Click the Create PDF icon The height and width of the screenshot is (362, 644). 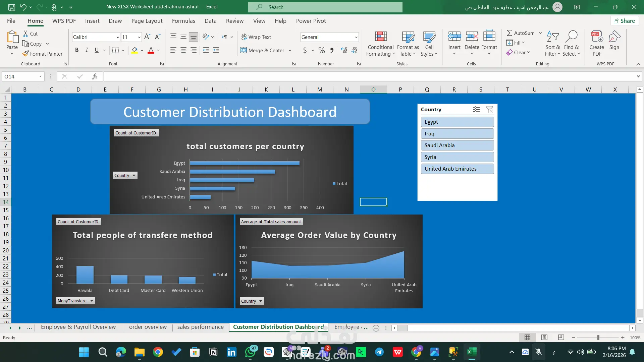click(597, 37)
